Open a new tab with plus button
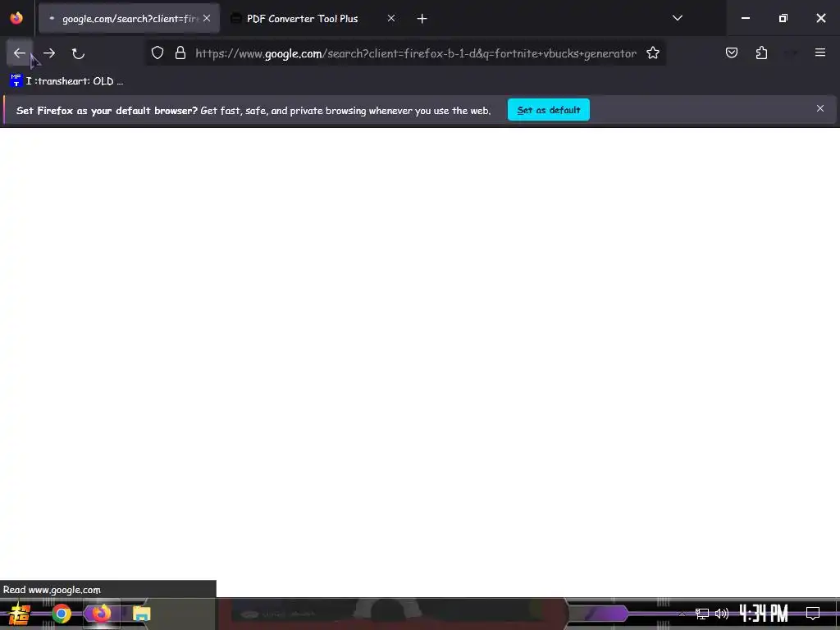Screen dimensions: 840x630 pos(422,19)
